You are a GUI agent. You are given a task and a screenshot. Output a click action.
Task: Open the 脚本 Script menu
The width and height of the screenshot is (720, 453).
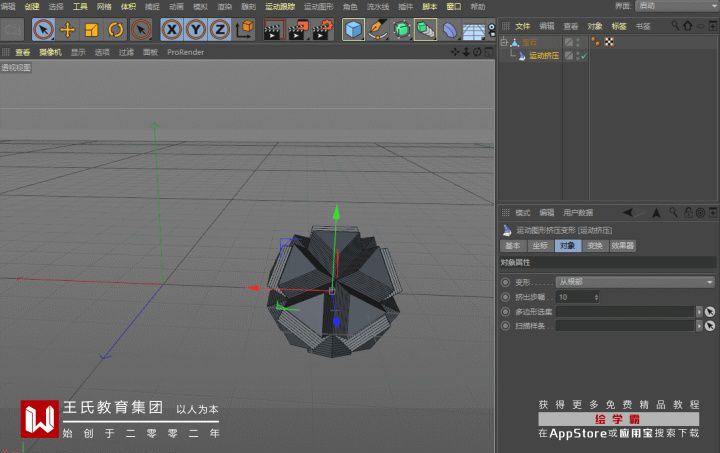pyautogui.click(x=430, y=6)
